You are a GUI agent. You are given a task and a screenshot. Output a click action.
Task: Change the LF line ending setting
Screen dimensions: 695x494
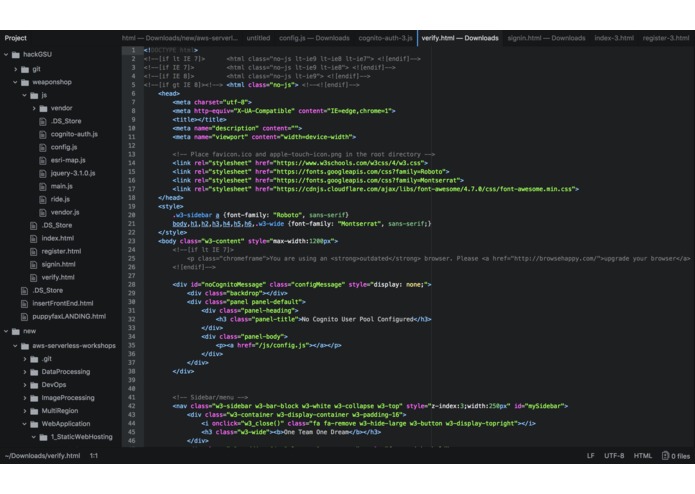point(590,455)
